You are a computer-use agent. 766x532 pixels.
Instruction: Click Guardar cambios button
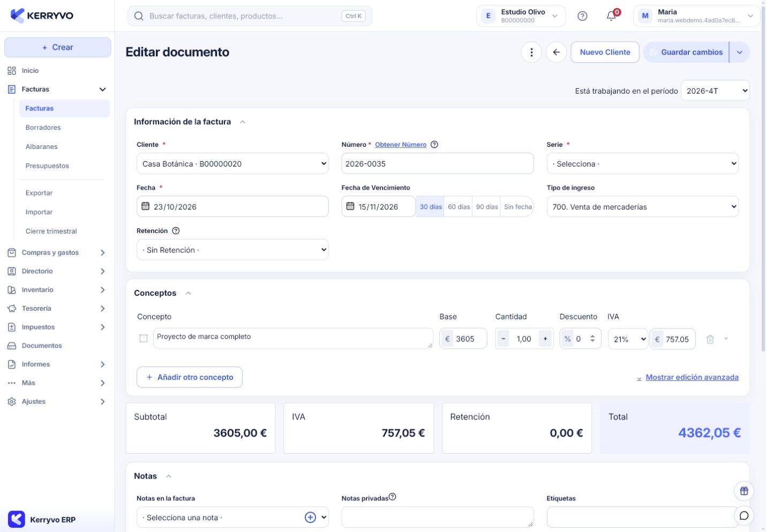(x=686, y=52)
